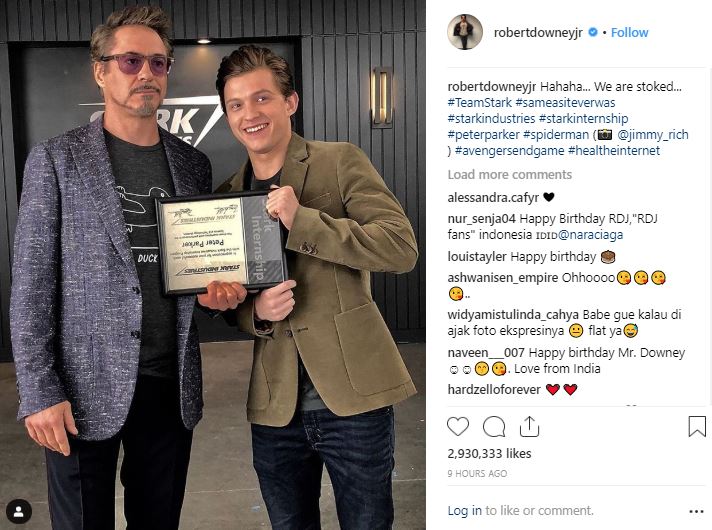Open the #TeamStark hashtag
The width and height of the screenshot is (712, 530).
pos(480,103)
